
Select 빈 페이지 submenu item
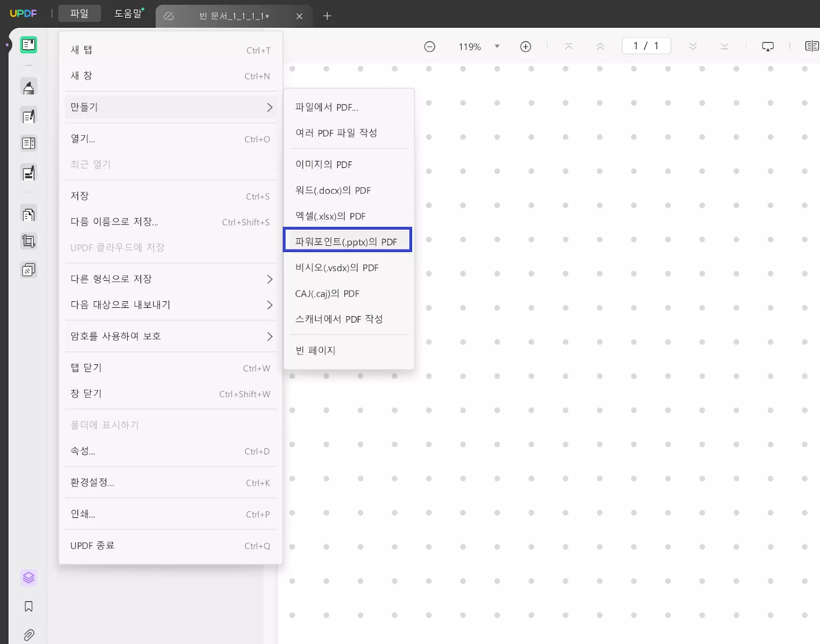pyautogui.click(x=348, y=350)
